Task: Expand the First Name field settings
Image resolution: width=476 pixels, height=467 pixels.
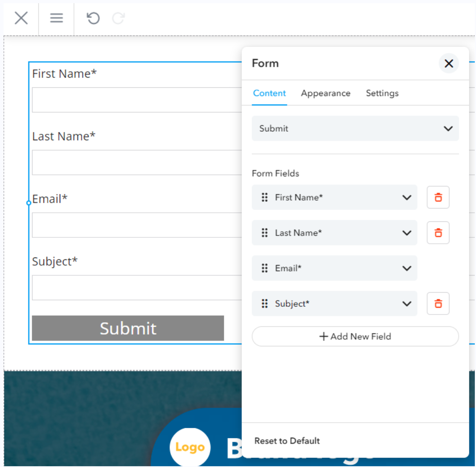Action: point(407,197)
